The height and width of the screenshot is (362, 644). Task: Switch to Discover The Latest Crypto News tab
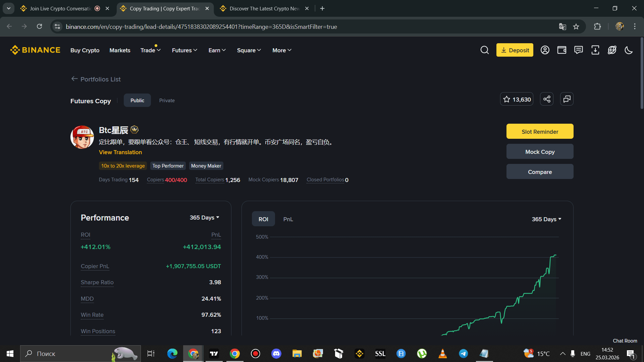(x=264, y=8)
